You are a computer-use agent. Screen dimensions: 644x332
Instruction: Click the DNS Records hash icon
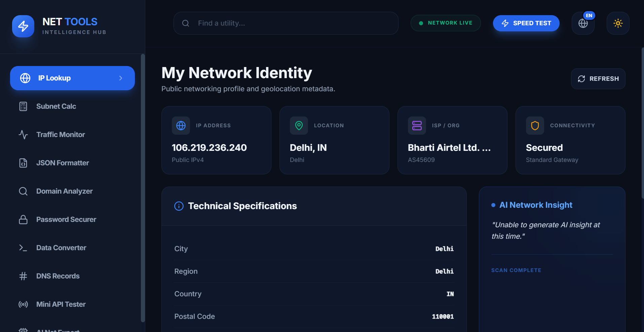(23, 276)
